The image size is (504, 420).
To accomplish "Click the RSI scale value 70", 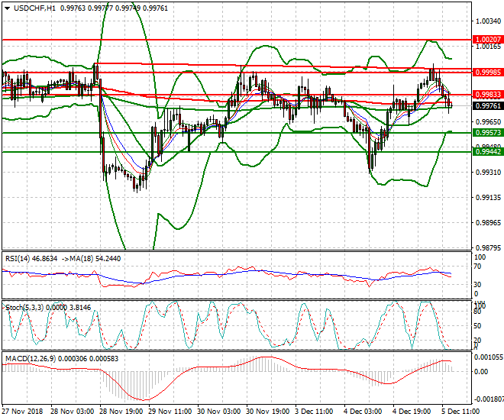I will pos(478,267).
